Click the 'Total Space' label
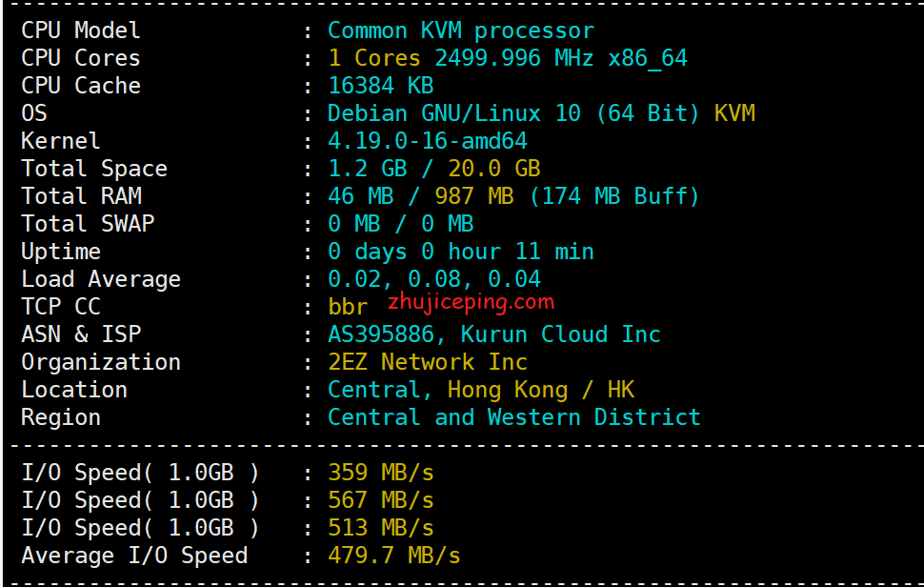Image resolution: width=924 pixels, height=587 pixels. (x=94, y=169)
